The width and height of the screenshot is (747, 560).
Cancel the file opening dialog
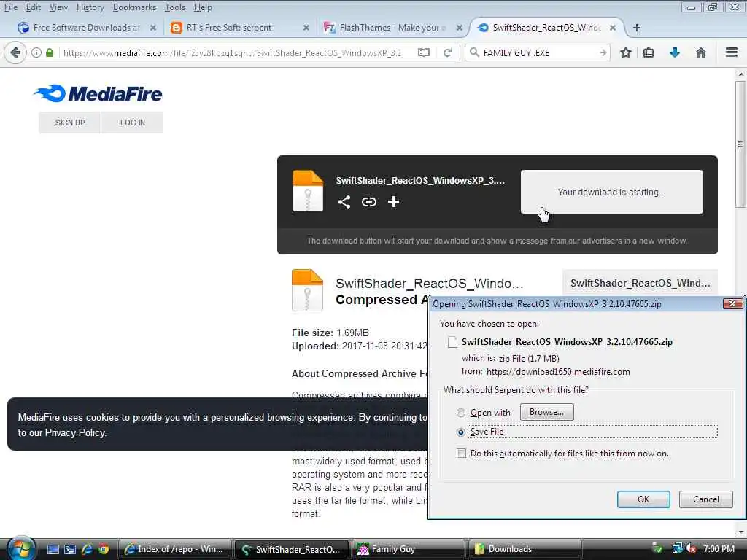point(705,499)
